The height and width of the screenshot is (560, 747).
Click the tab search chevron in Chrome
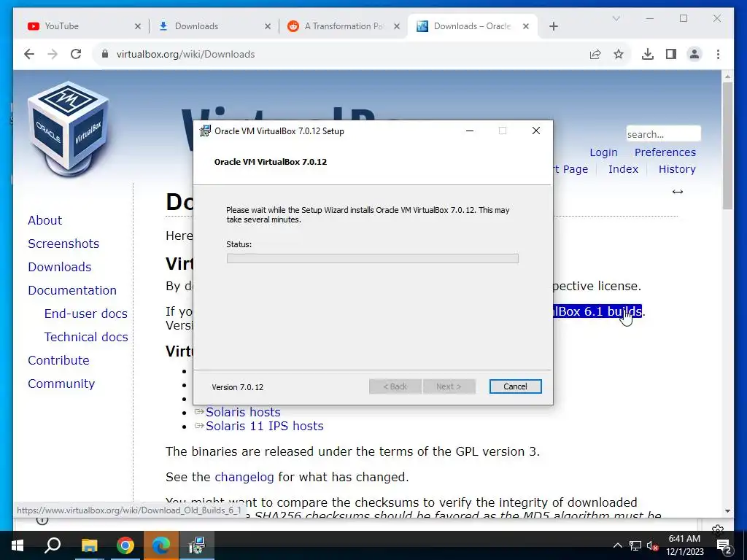[616, 18]
